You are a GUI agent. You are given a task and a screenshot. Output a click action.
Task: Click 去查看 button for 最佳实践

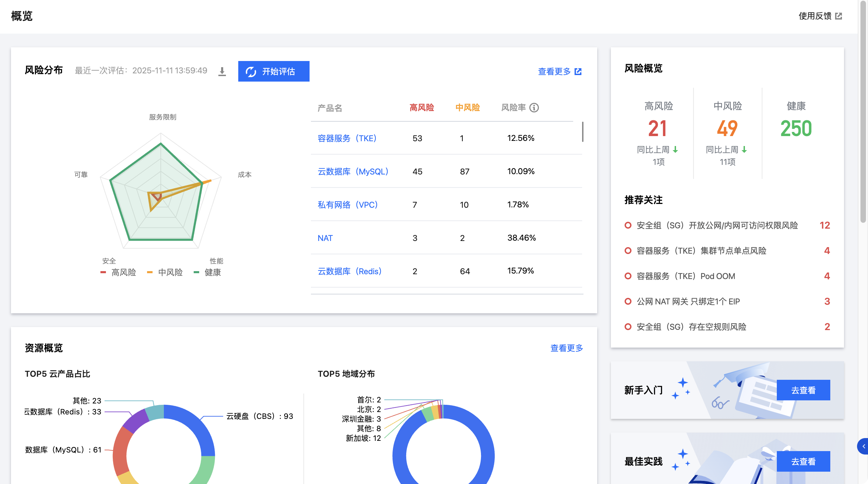click(803, 461)
